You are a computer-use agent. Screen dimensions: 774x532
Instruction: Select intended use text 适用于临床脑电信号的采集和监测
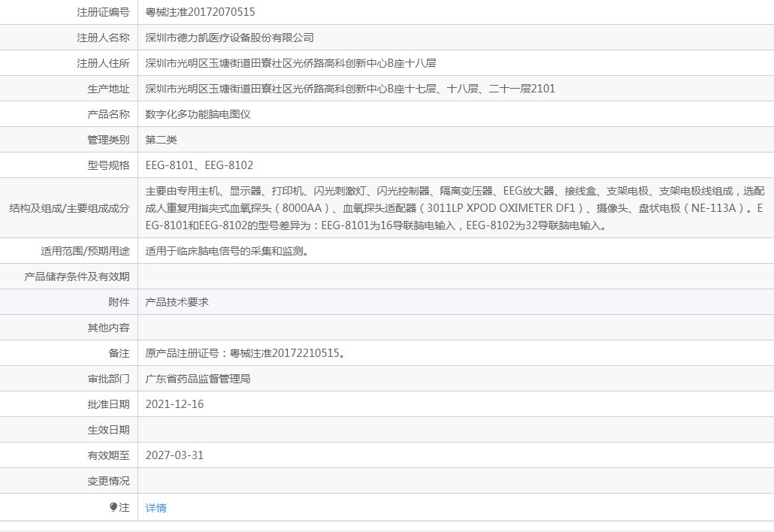[x=228, y=251]
